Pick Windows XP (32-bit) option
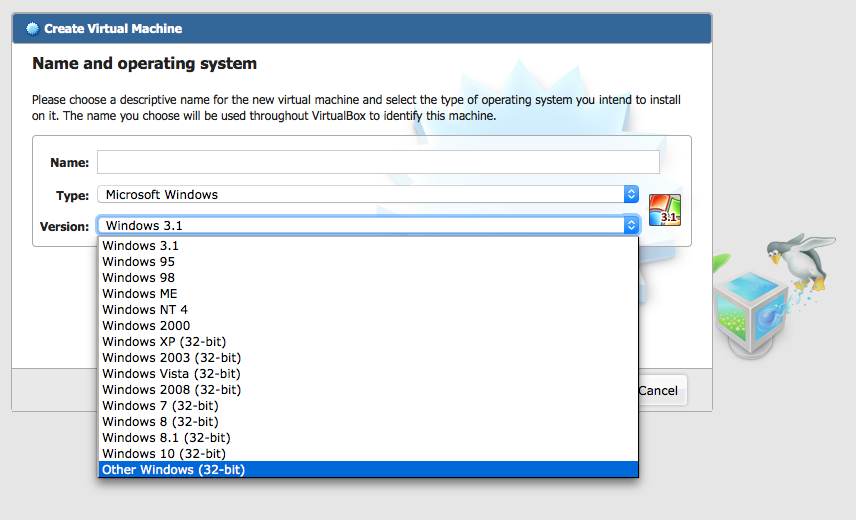The image size is (856, 520). point(165,342)
